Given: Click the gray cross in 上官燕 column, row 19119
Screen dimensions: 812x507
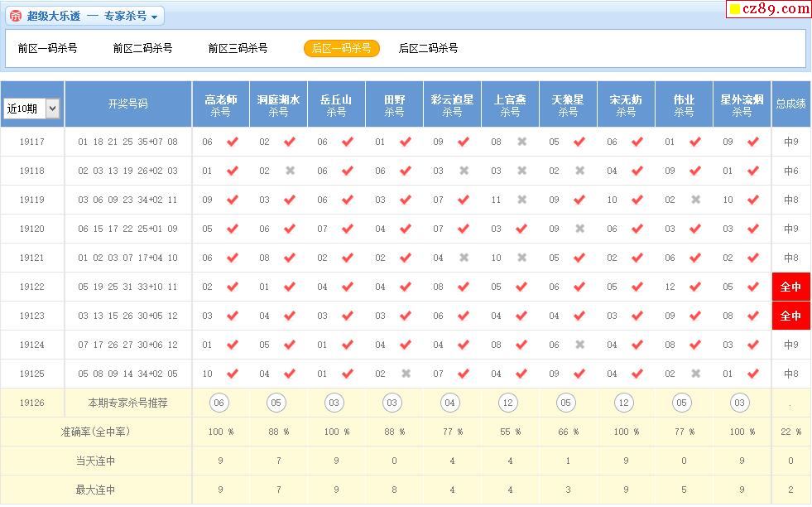Looking at the screenshot, I should tap(522, 200).
